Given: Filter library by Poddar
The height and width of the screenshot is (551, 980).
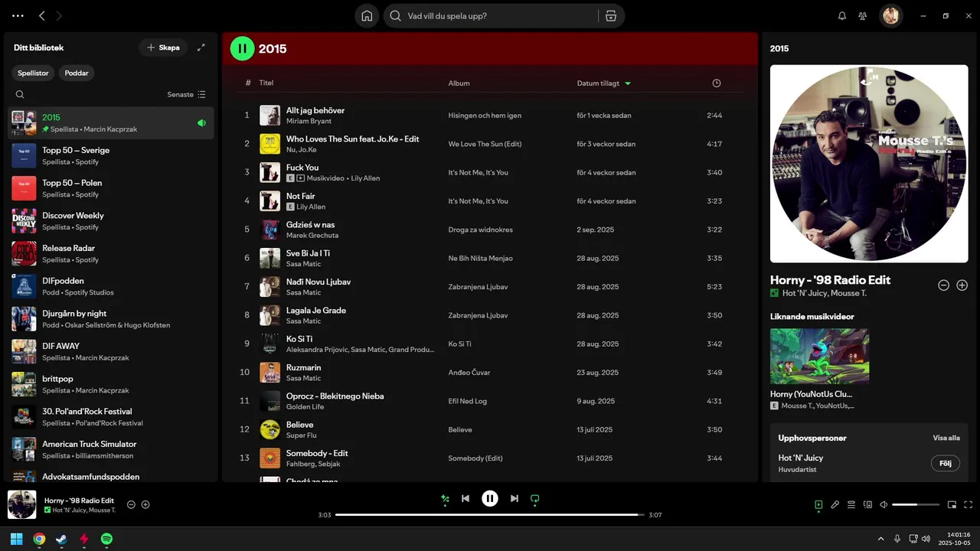Looking at the screenshot, I should (x=77, y=73).
